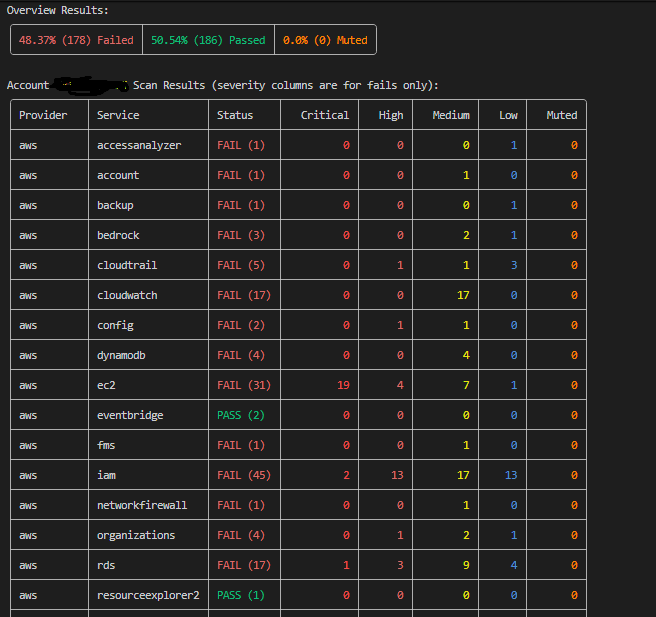Screen dimensions: 656x617
Task: Select the 'cloudwatch' service name
Action: click(127, 295)
